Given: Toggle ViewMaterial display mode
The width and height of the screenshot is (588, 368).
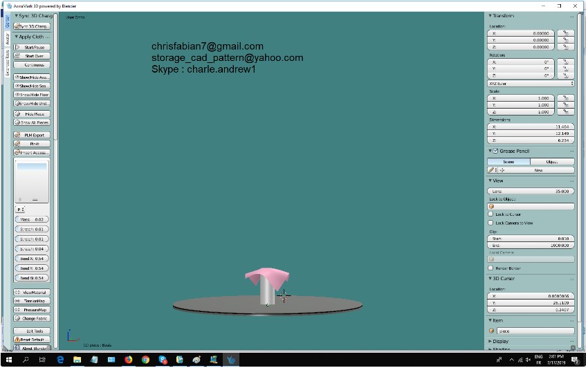Looking at the screenshot, I should click(32, 292).
